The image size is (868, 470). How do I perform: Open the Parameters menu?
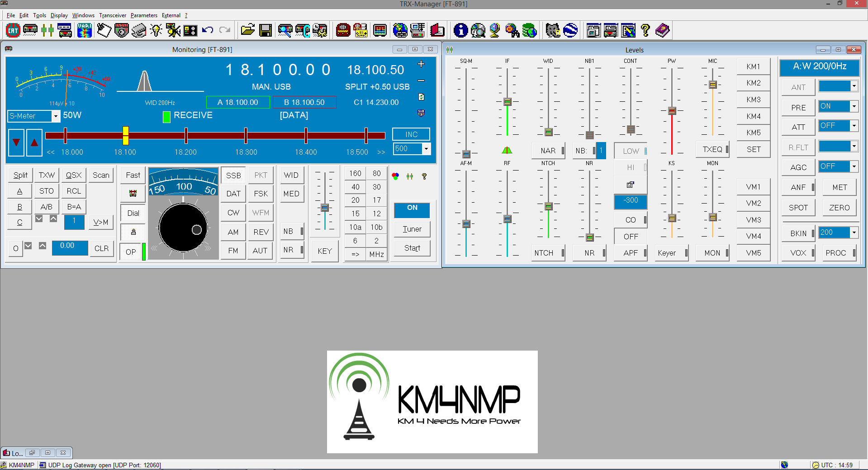[144, 15]
